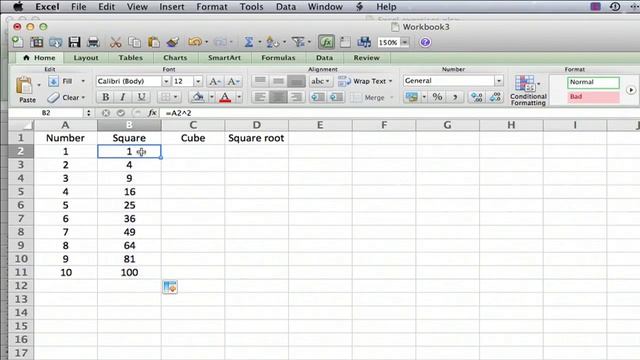Screen dimensions: 640x360
Task: Click the Decrease Decimal icon
Action: 495,97
